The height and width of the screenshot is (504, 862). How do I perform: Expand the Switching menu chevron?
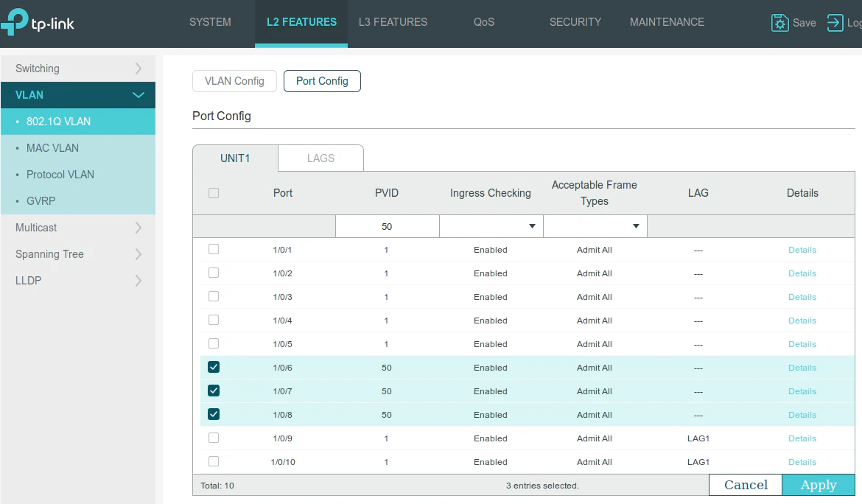(x=138, y=69)
